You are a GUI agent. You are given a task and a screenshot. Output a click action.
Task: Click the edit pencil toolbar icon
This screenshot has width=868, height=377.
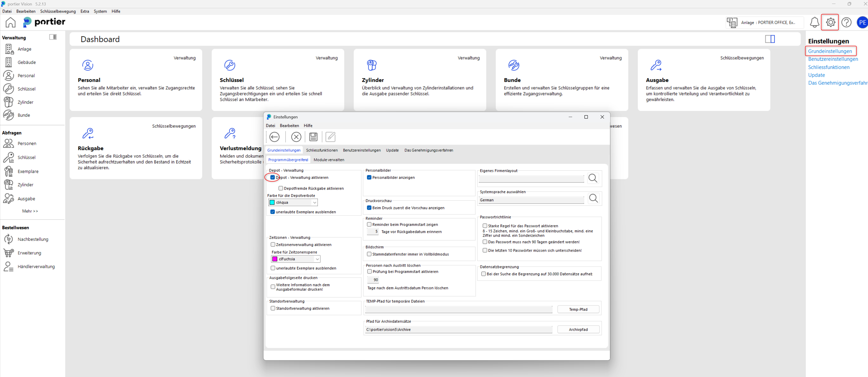330,137
